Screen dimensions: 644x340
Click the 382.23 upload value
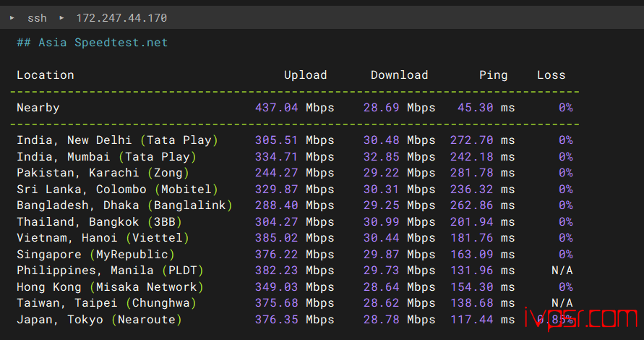276,270
